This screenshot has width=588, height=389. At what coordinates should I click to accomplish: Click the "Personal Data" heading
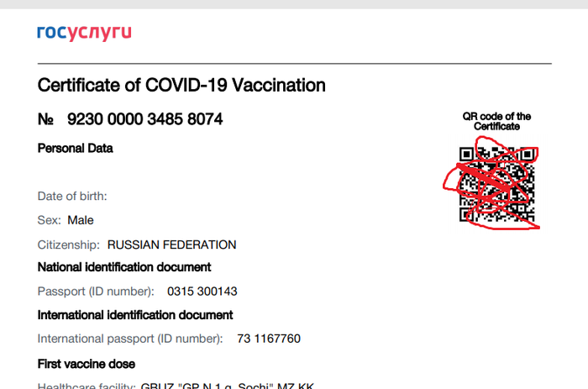coord(76,149)
